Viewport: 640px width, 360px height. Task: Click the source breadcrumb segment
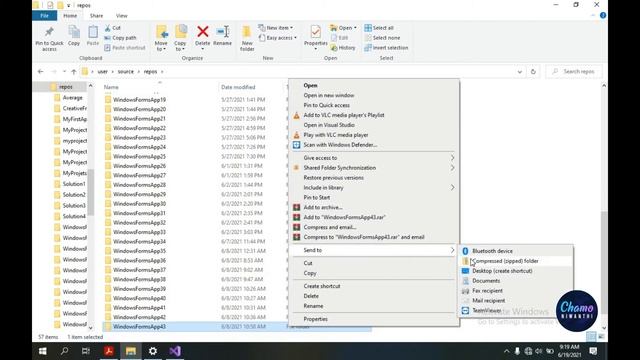coord(126,71)
